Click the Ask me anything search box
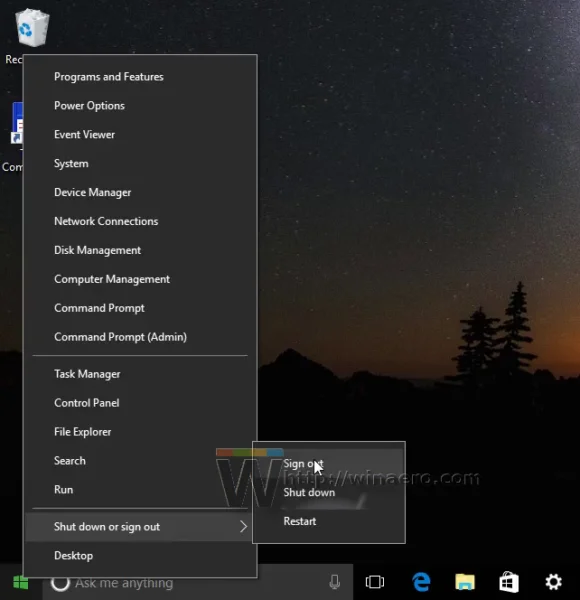The height and width of the screenshot is (600, 580). (x=197, y=582)
